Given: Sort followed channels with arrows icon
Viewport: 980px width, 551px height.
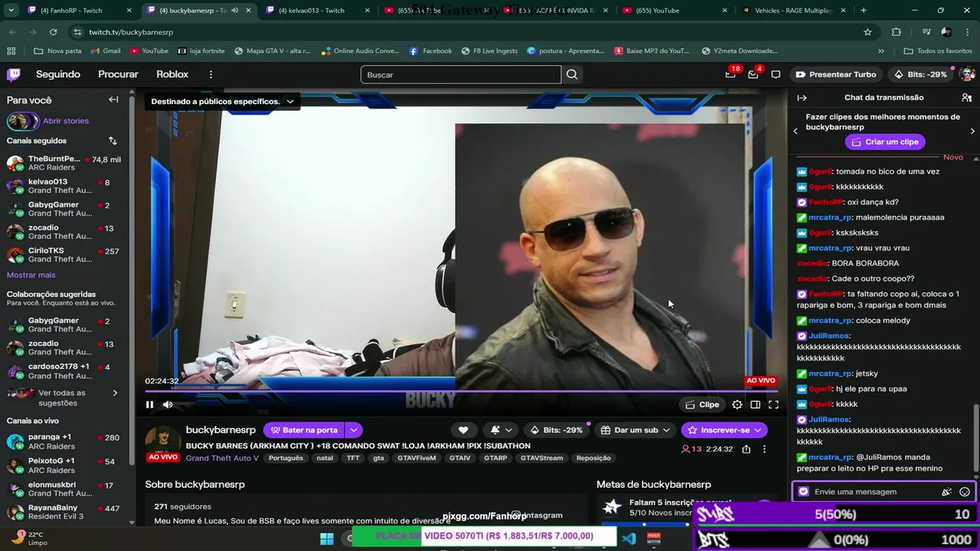Looking at the screenshot, I should click(113, 141).
